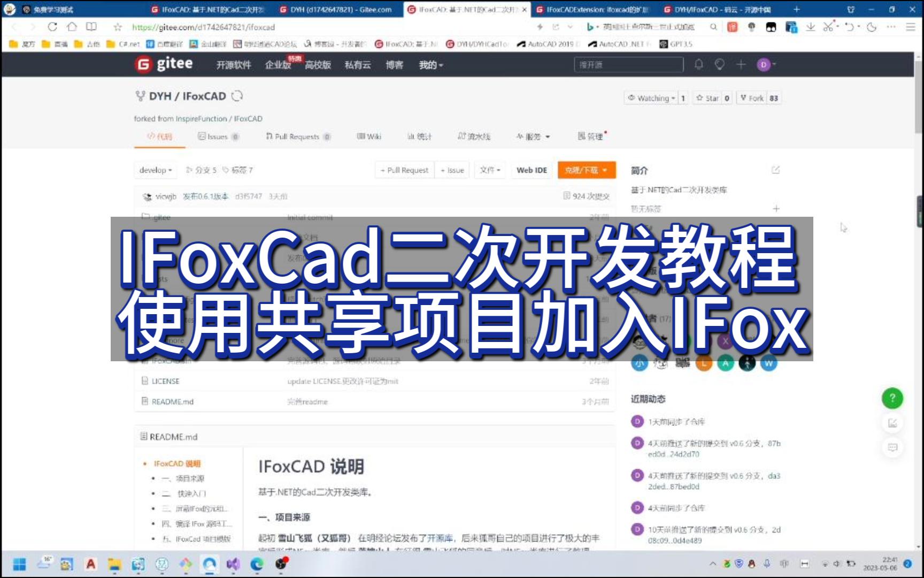This screenshot has height=578, width=924.
Task: Open the LICENSE file
Action: 165,381
